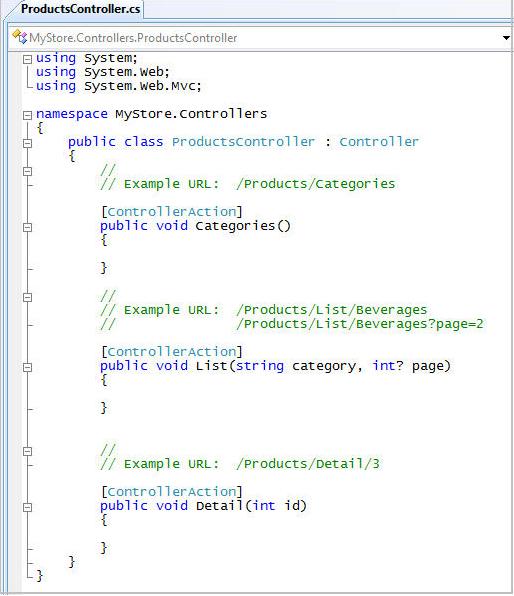514x596 pixels.
Task: Collapse the Categories() method body
Action: (x=27, y=227)
